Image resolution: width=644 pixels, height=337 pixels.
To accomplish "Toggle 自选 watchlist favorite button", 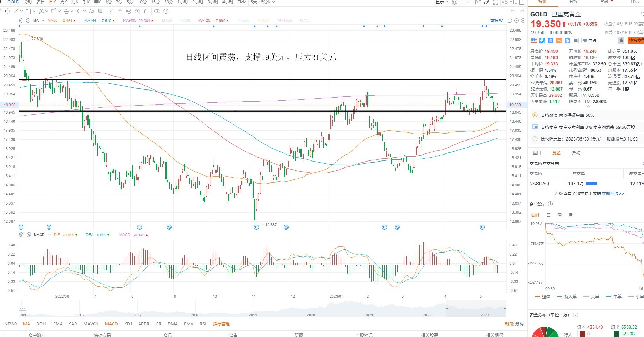I will [x=589, y=41].
